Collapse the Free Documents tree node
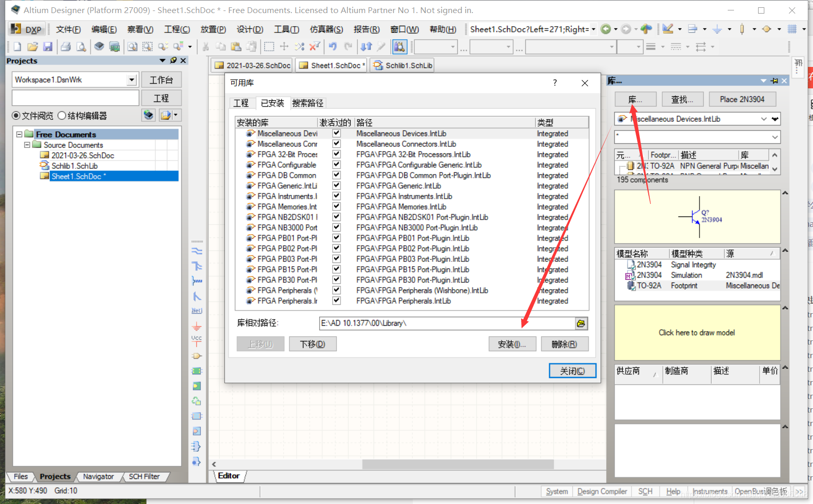Viewport: 813px width, 504px height. [19, 134]
